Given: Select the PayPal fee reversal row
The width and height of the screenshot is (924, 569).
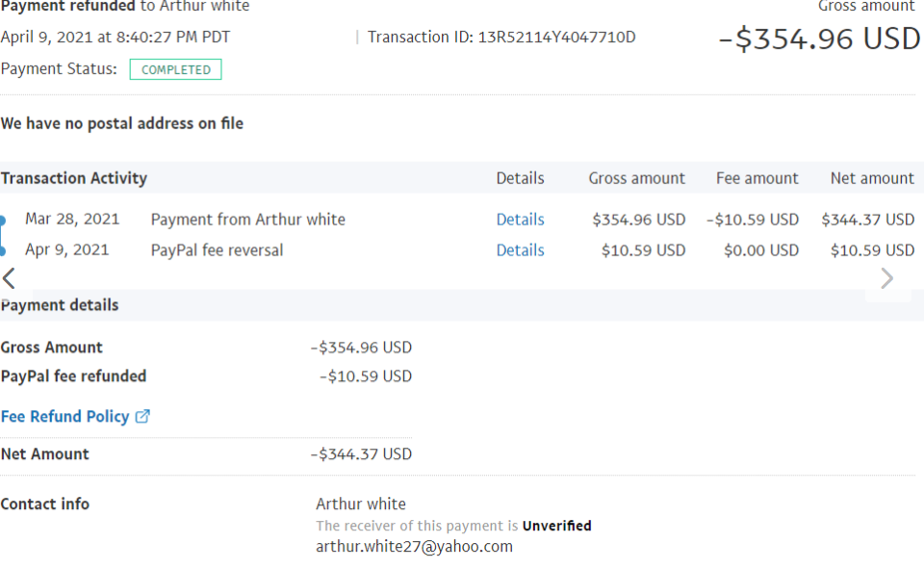Looking at the screenshot, I should pos(217,250).
